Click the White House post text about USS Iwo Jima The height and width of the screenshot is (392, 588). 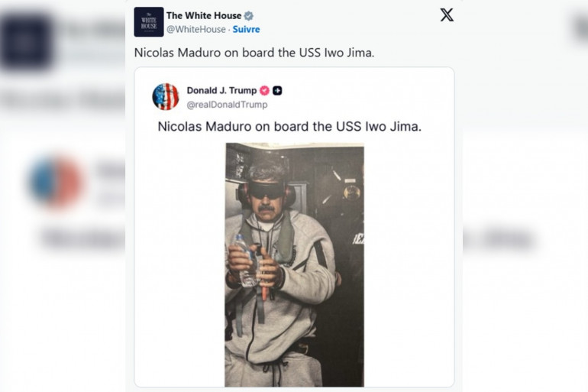(x=254, y=53)
